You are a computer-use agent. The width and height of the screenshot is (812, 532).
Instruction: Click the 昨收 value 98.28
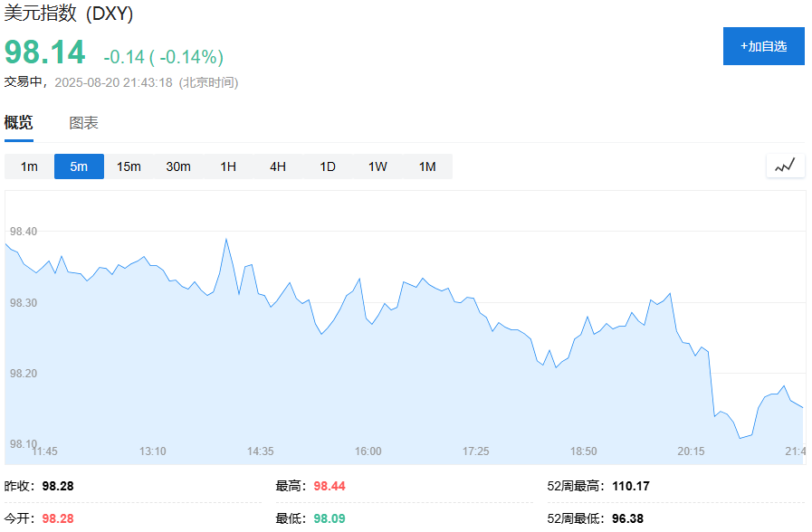point(58,486)
